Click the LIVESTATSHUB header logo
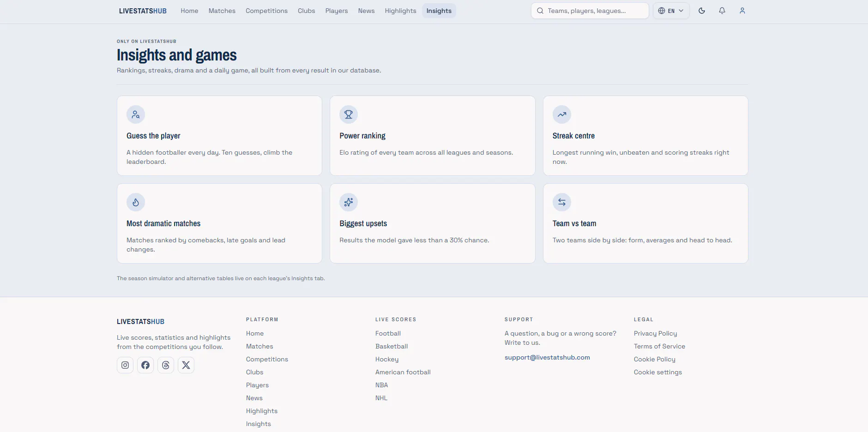This screenshot has width=868, height=432. pos(143,11)
